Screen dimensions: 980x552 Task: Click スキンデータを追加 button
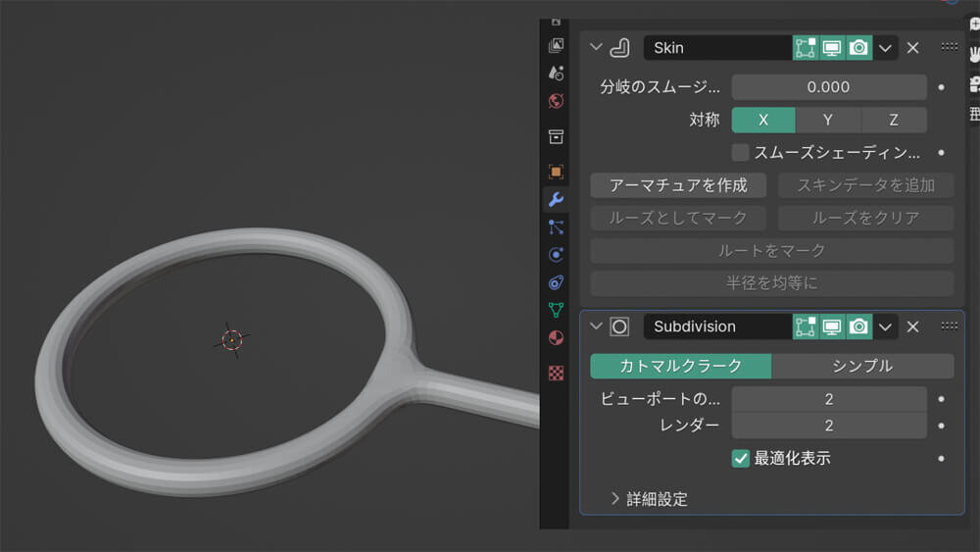point(865,185)
